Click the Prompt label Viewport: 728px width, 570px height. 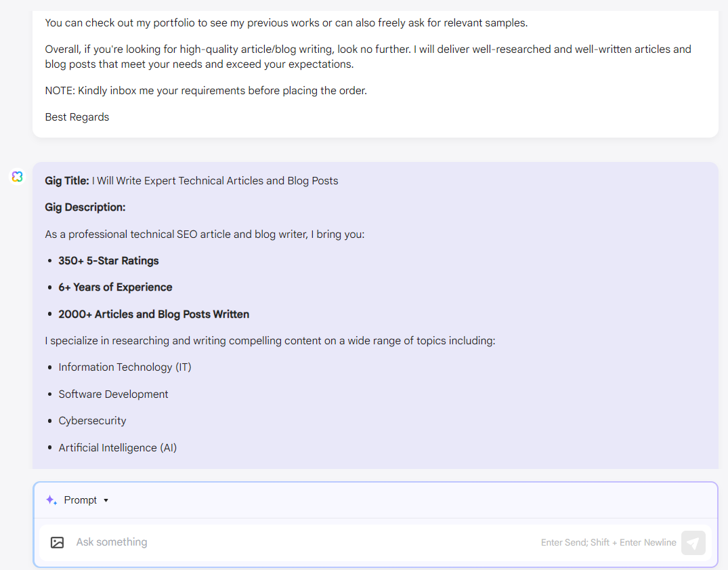[x=79, y=500]
